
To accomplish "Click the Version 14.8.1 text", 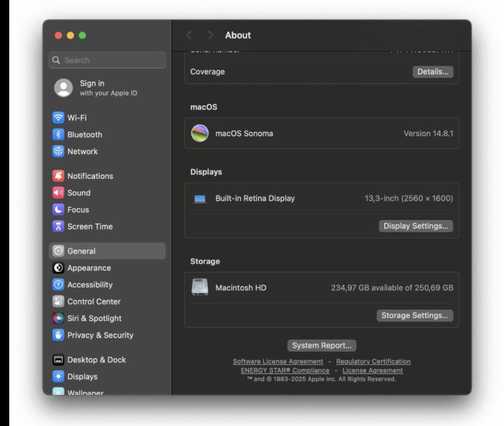I will [428, 133].
